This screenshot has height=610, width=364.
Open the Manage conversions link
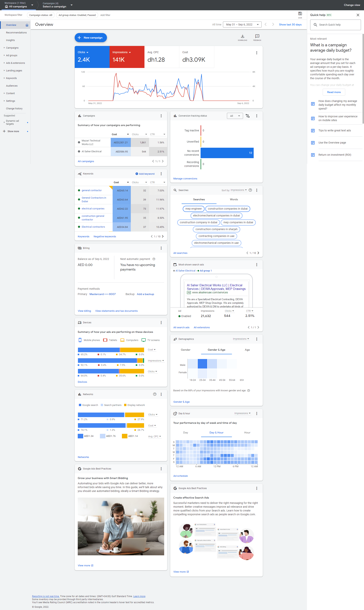pos(185,178)
